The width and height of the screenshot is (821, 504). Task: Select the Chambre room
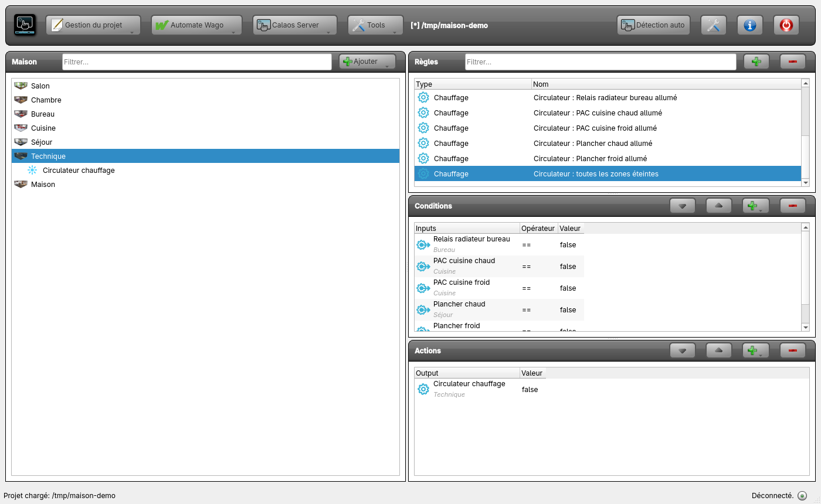click(205, 100)
